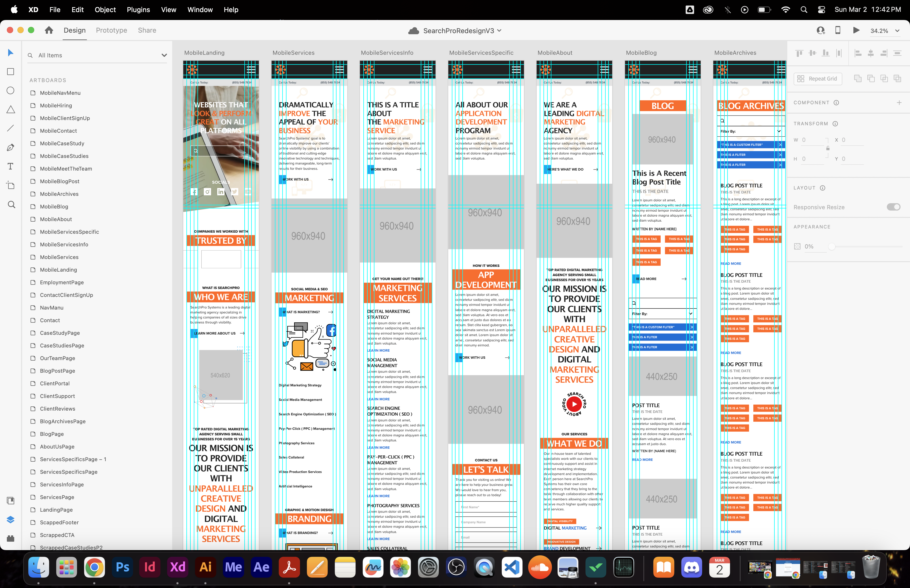Click the Desktop Preview play button
The width and height of the screenshot is (910, 588).
856,31
